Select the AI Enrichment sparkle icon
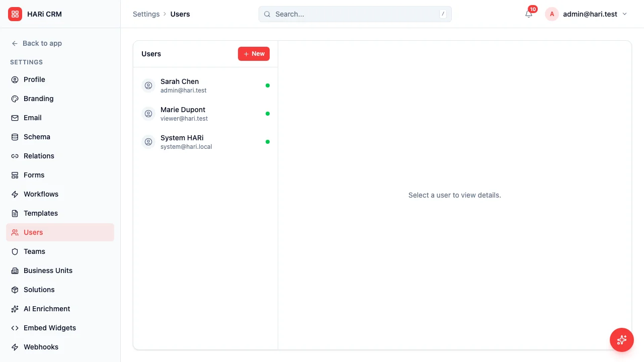The height and width of the screenshot is (362, 644). coord(15,309)
